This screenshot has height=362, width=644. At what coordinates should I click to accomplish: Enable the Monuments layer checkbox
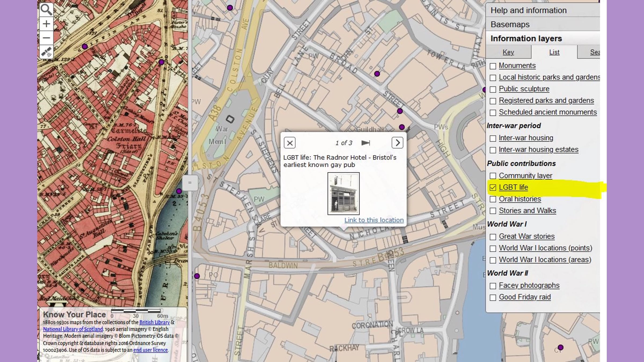[x=493, y=66]
